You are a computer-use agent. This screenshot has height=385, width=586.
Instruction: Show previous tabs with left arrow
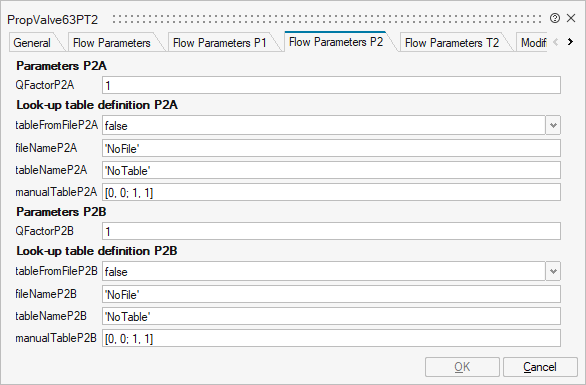[556, 42]
